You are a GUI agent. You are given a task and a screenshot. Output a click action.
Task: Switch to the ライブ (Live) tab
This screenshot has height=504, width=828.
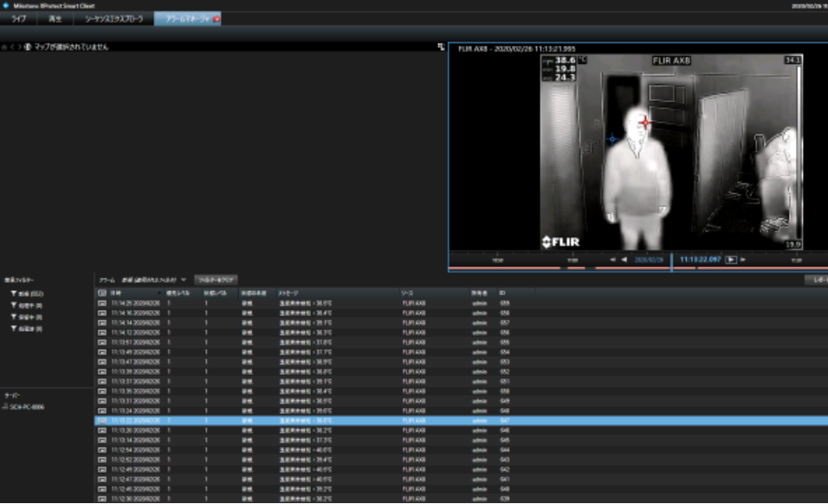[x=18, y=19]
